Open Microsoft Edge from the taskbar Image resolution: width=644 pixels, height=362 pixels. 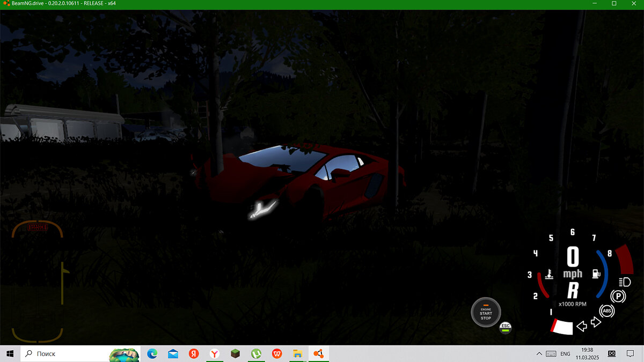pyautogui.click(x=152, y=354)
